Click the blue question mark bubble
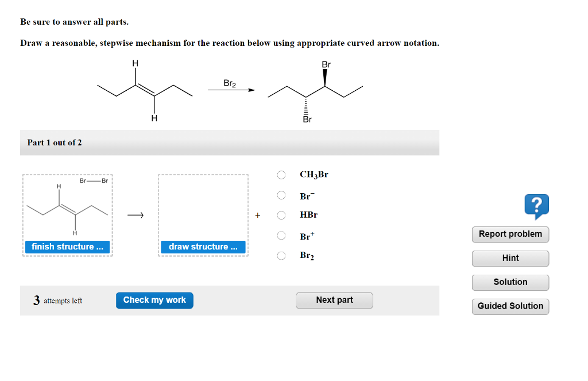Image resolution: width=588 pixels, height=381 pixels. click(x=536, y=206)
